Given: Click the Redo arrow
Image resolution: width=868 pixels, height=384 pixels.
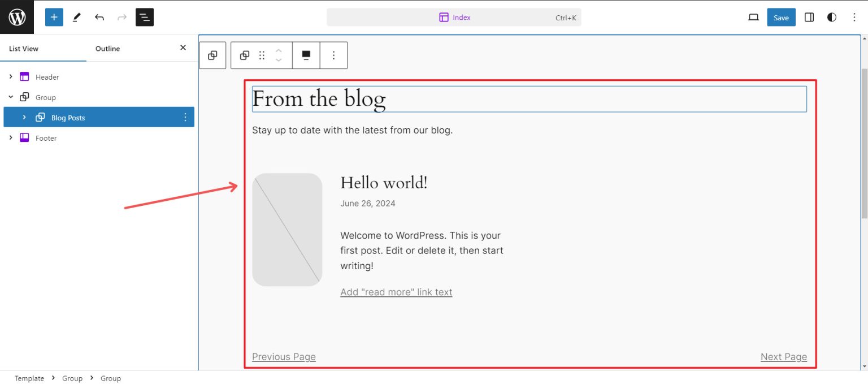Looking at the screenshot, I should pyautogui.click(x=121, y=17).
